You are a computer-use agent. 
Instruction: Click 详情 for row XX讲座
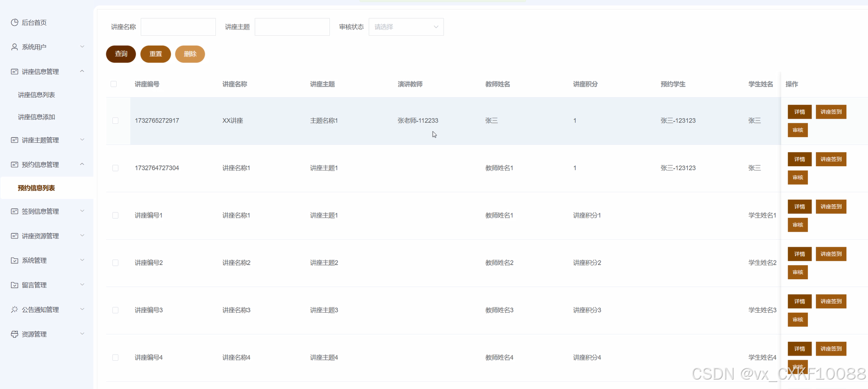click(x=800, y=112)
